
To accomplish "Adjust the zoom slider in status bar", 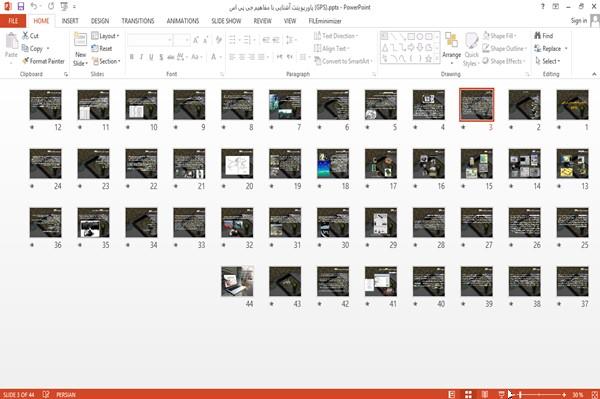I will tap(540, 394).
